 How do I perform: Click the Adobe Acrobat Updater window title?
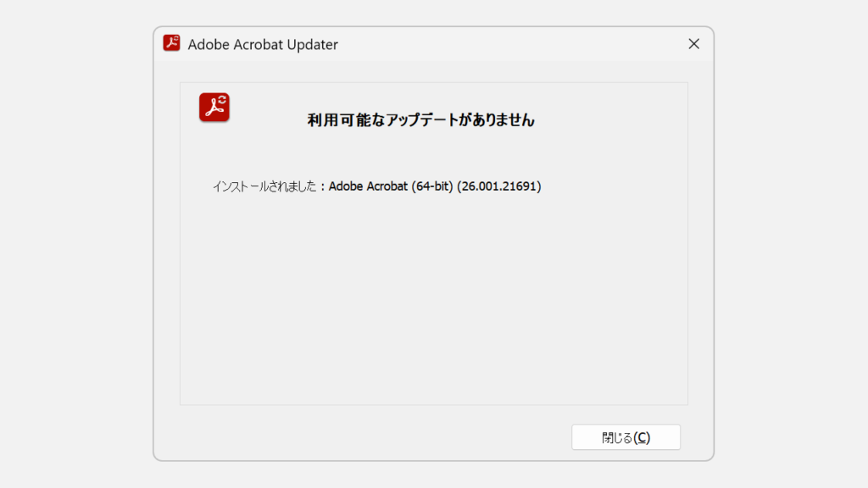click(263, 44)
